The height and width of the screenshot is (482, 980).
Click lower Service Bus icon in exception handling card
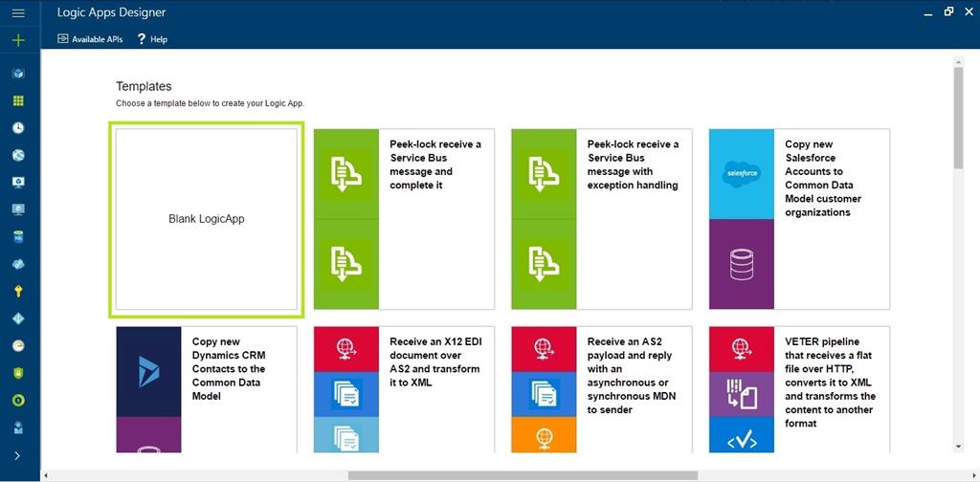544,264
